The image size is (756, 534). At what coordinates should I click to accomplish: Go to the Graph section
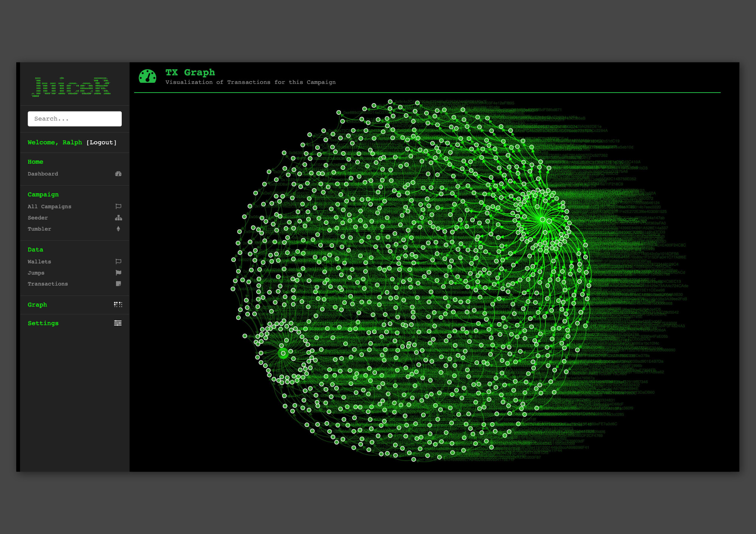pyautogui.click(x=37, y=305)
